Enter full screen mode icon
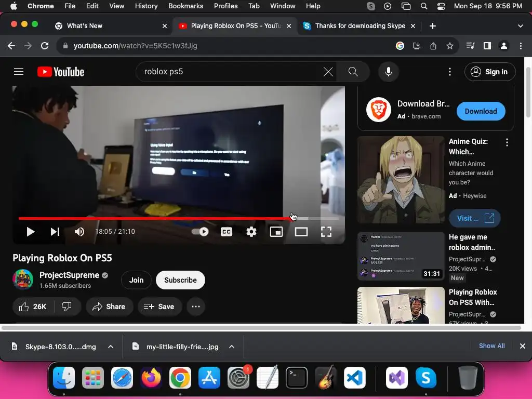 [x=326, y=232]
